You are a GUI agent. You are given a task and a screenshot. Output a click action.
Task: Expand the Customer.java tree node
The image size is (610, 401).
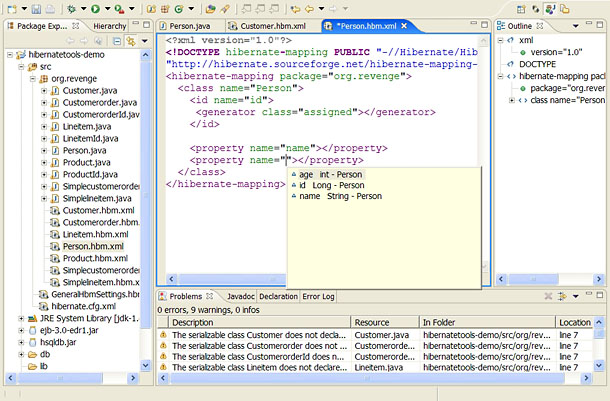tap(43, 91)
